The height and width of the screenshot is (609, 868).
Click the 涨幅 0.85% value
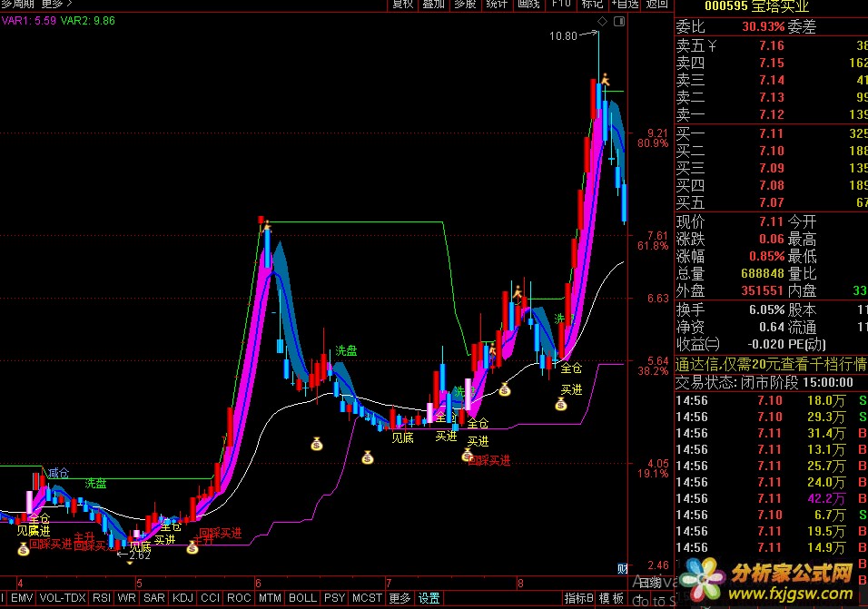[x=767, y=257]
